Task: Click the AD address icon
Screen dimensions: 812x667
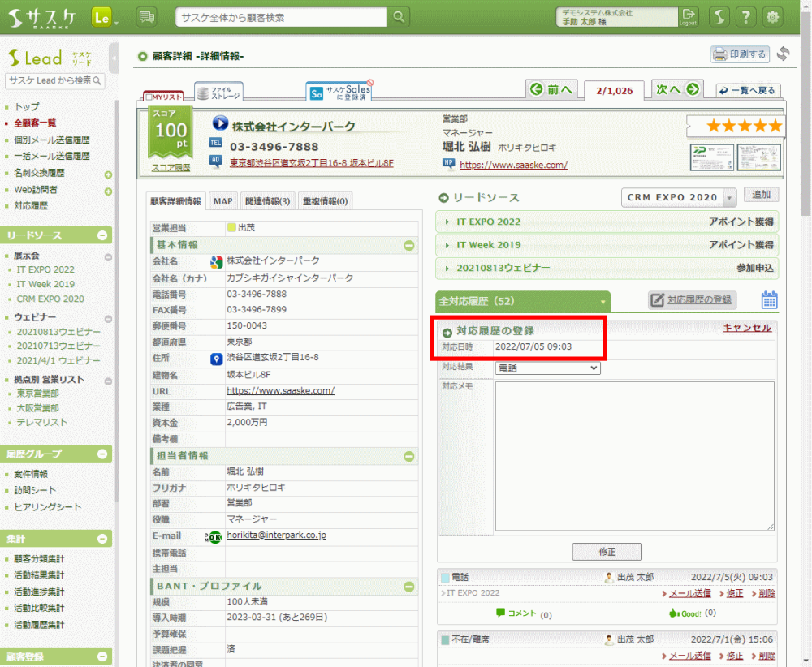Action: [215, 161]
